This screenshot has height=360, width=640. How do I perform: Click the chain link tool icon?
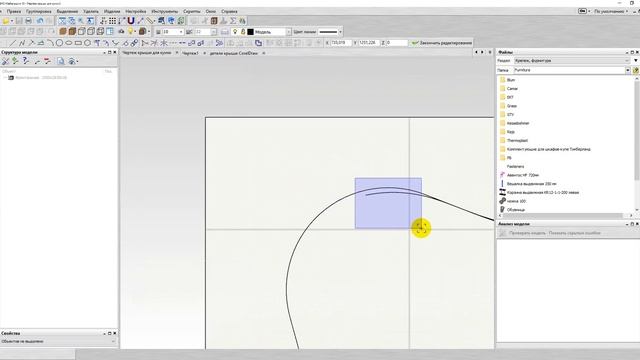point(134,43)
